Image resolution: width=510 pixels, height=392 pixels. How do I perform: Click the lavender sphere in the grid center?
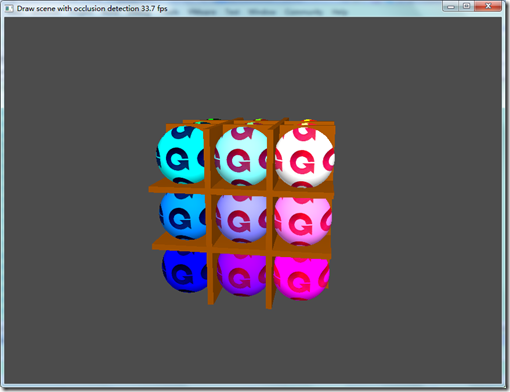(241, 219)
